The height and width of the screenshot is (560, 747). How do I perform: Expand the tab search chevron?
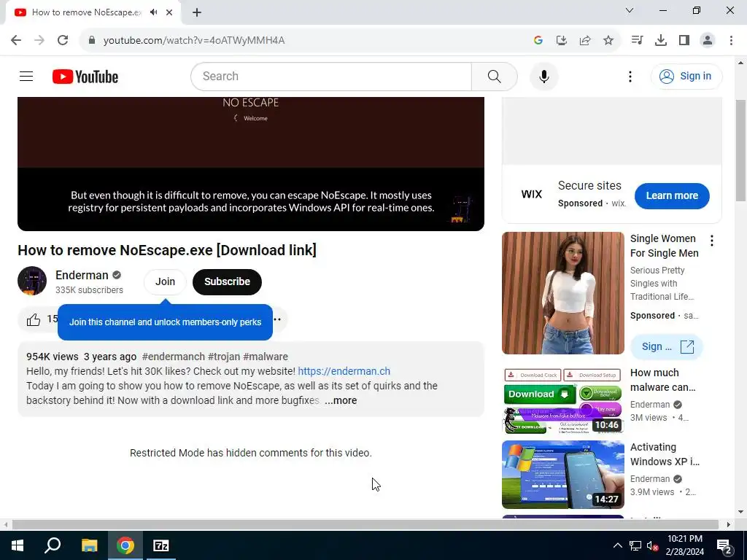coord(630,10)
